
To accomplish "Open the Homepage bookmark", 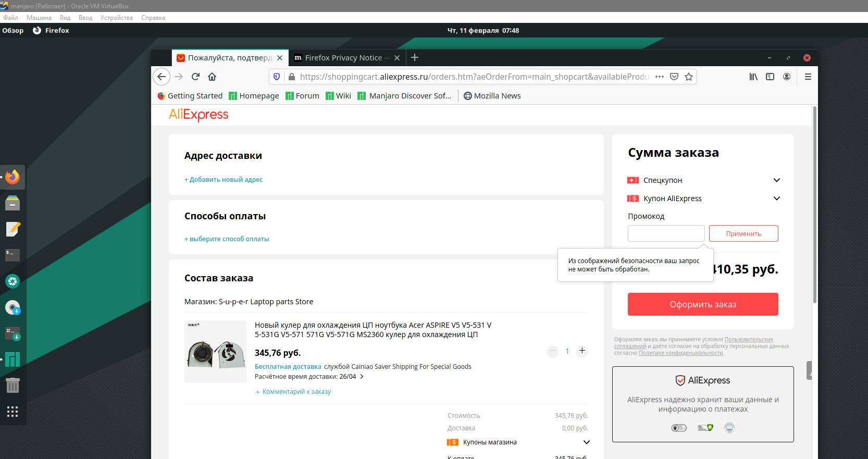I will [254, 96].
